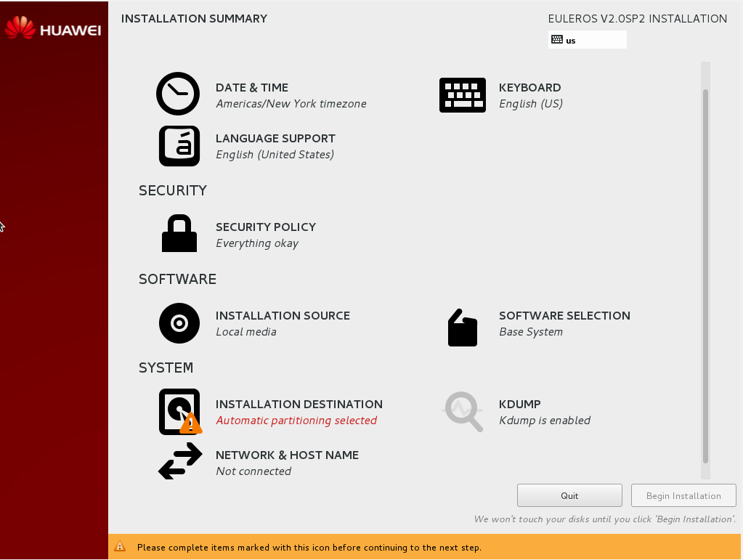Select the Language Support icon

coord(179,146)
